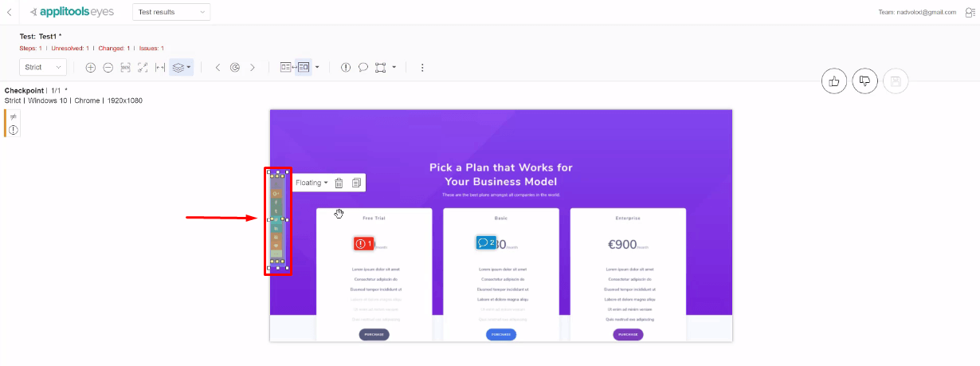Click the team email text in header
Image resolution: width=980 pixels, height=366 pixels.
[915, 12]
